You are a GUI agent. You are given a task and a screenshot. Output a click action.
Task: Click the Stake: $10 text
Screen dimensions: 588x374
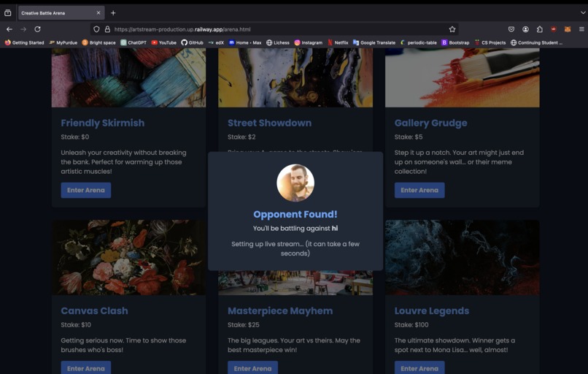[76, 325]
